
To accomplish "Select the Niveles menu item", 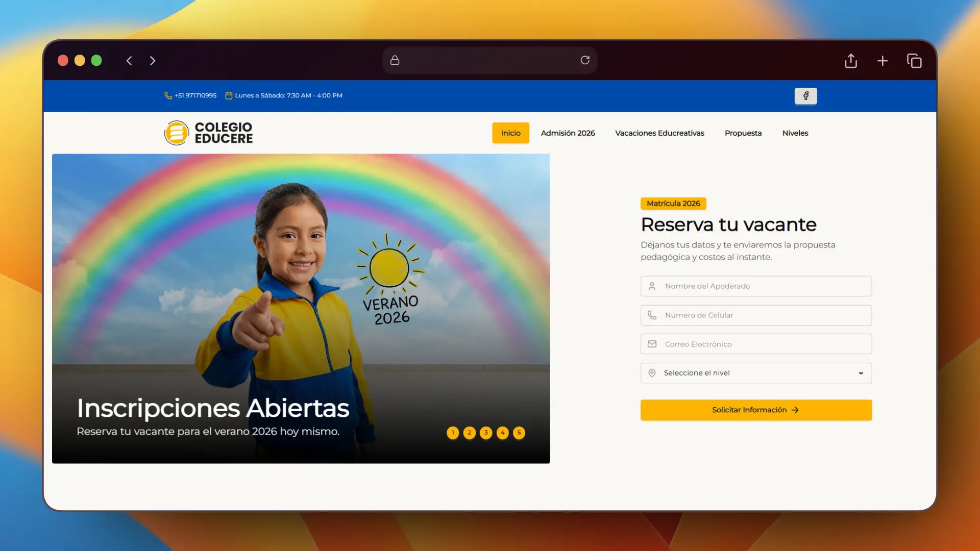I will pos(795,133).
